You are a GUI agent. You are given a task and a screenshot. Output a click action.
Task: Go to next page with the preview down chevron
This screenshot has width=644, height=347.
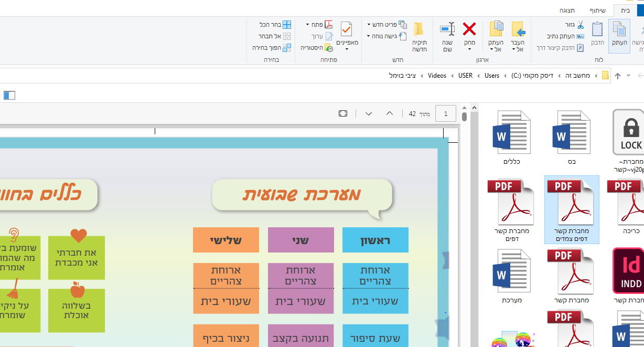[369, 113]
